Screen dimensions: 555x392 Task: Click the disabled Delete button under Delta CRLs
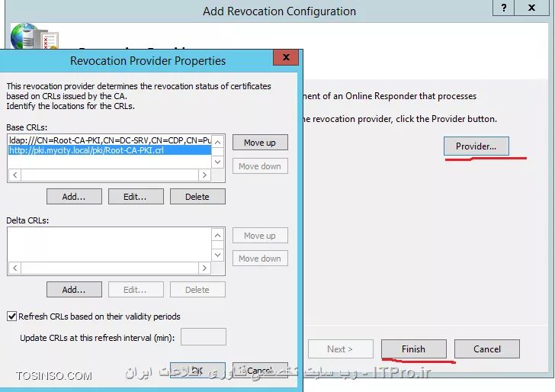click(x=197, y=290)
